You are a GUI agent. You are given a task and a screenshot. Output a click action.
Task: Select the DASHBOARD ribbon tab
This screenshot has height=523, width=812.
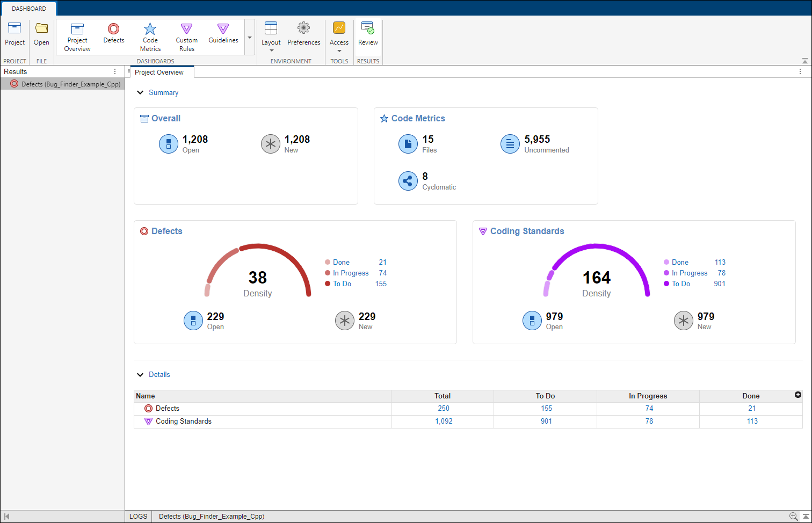[x=29, y=9]
